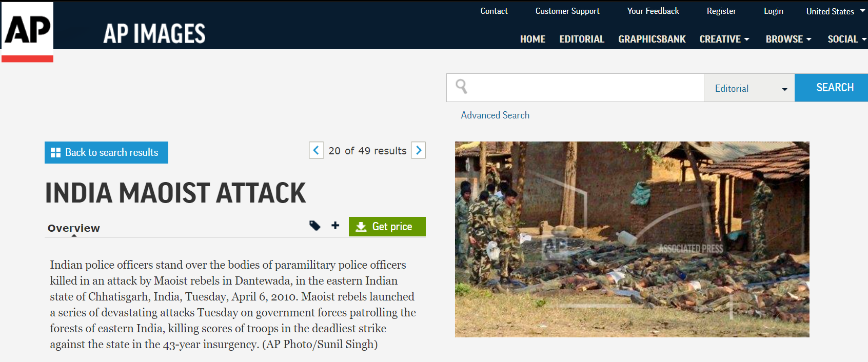The width and height of the screenshot is (868, 362).
Task: Expand the Browse menu
Action: click(x=788, y=39)
